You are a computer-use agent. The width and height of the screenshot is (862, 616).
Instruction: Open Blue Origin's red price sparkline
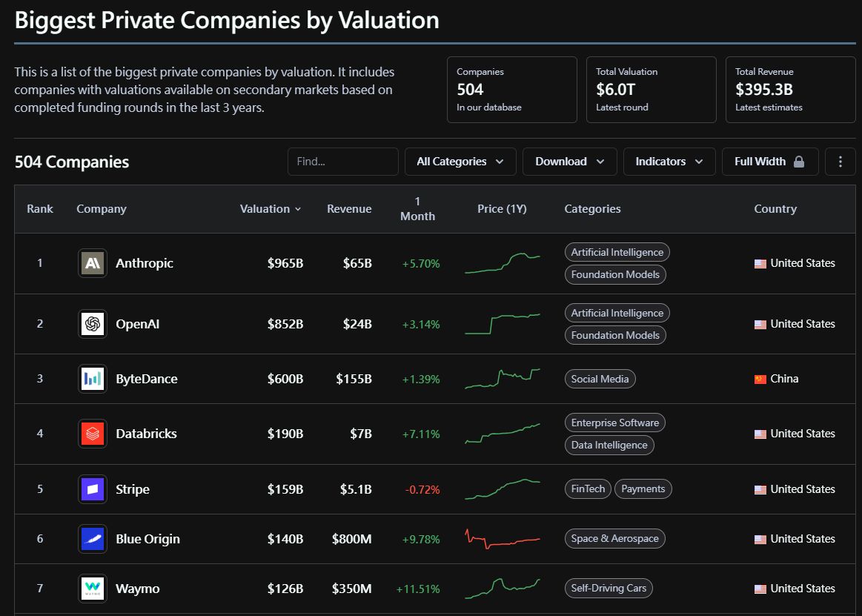click(x=503, y=539)
